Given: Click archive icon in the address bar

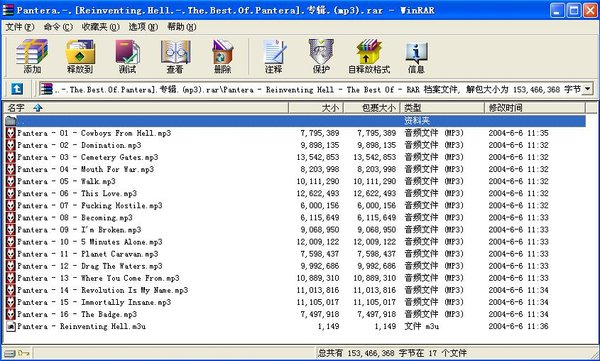Looking at the screenshot, I should pos(46,89).
